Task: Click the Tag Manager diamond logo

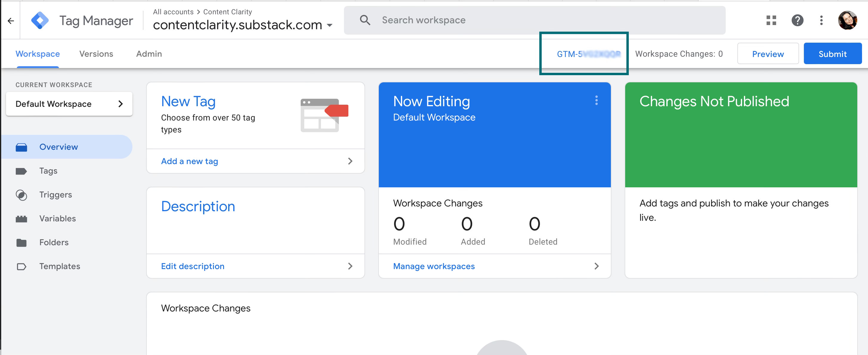Action: tap(40, 21)
